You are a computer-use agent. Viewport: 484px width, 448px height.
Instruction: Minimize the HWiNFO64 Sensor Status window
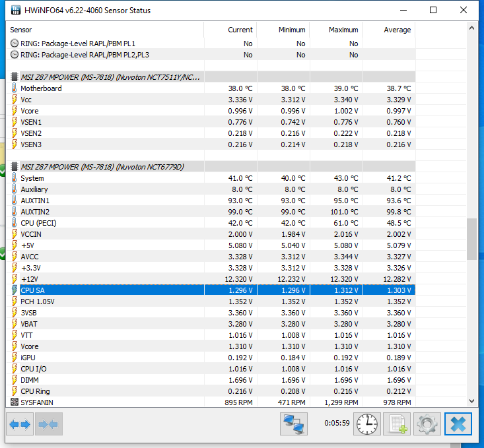coord(403,10)
